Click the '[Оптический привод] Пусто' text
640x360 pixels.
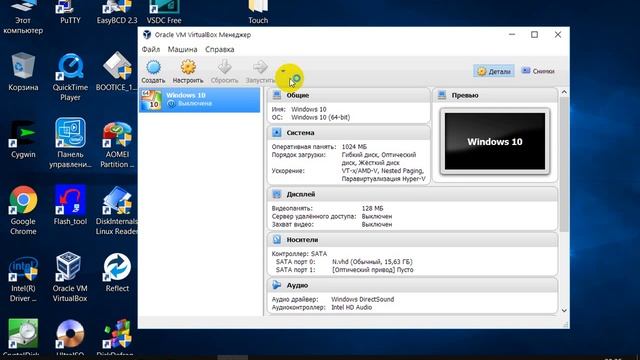[373, 270]
